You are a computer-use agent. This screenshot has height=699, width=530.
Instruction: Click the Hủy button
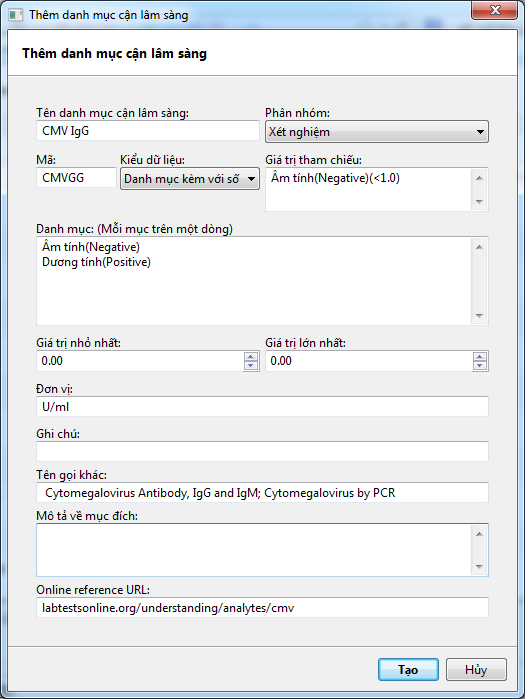point(476,669)
